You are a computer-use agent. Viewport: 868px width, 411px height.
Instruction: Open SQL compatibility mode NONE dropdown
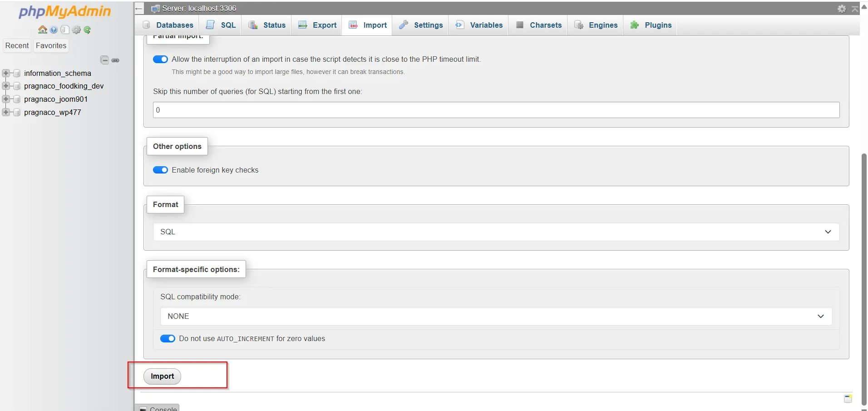click(x=496, y=317)
